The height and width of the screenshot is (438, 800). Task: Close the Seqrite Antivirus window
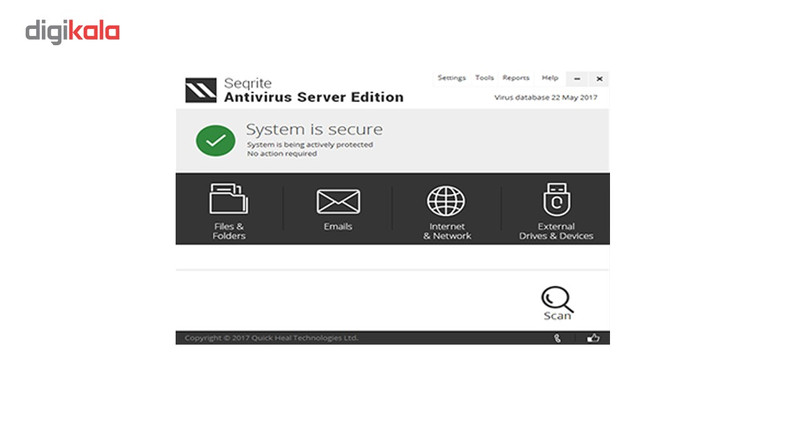tap(599, 79)
